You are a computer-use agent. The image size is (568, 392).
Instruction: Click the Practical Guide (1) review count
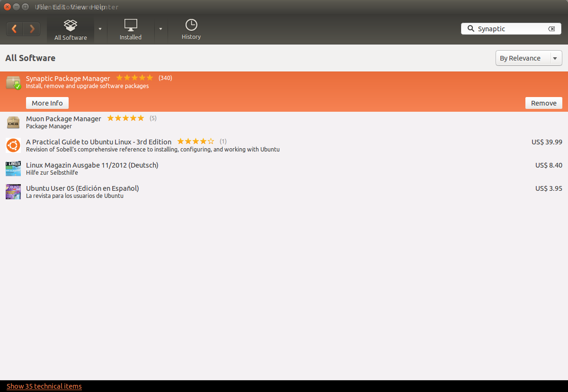tap(223, 142)
